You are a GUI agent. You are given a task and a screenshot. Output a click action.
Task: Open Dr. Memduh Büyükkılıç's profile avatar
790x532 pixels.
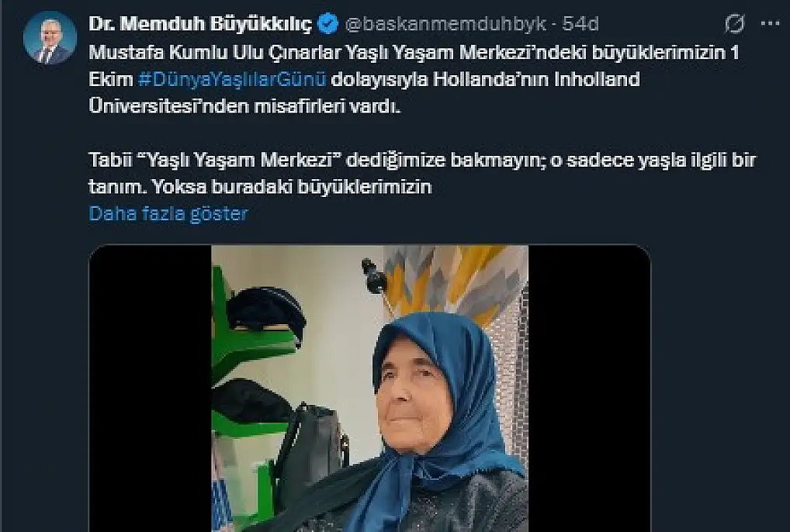(x=50, y=37)
